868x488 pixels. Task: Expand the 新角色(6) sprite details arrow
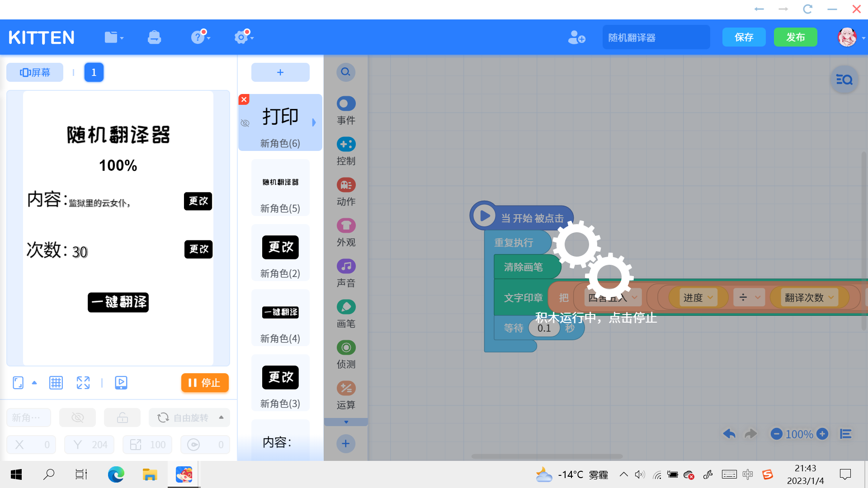314,122
